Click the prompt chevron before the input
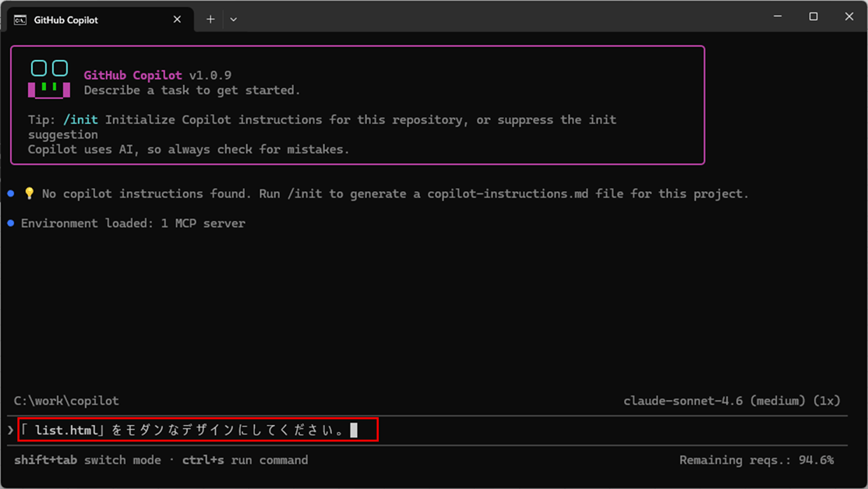The image size is (868, 489). point(10,431)
